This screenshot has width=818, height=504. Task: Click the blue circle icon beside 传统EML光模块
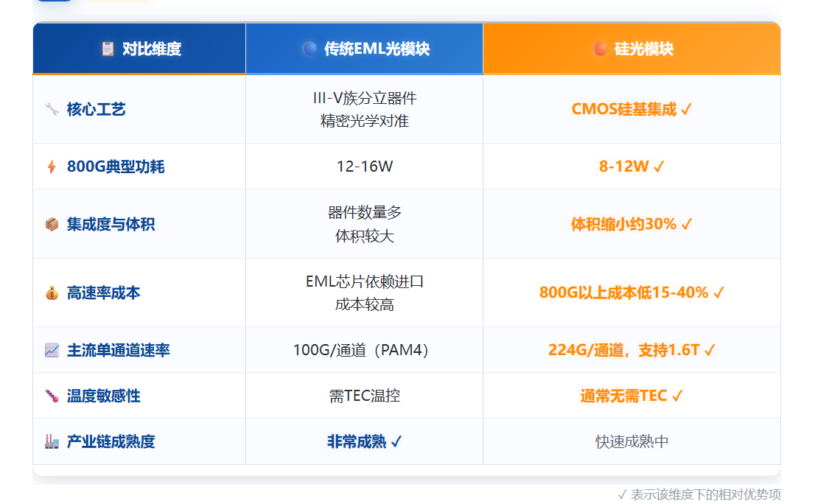click(x=310, y=49)
